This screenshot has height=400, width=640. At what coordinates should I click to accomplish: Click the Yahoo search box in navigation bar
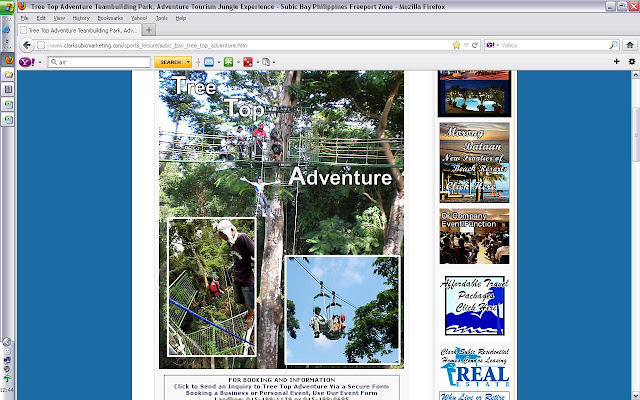click(554, 45)
